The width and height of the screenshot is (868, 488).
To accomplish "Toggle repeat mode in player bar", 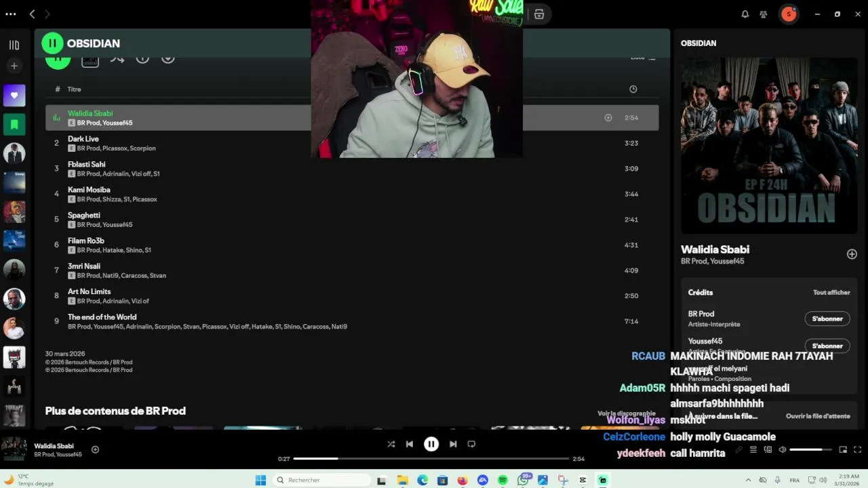I will point(471,445).
